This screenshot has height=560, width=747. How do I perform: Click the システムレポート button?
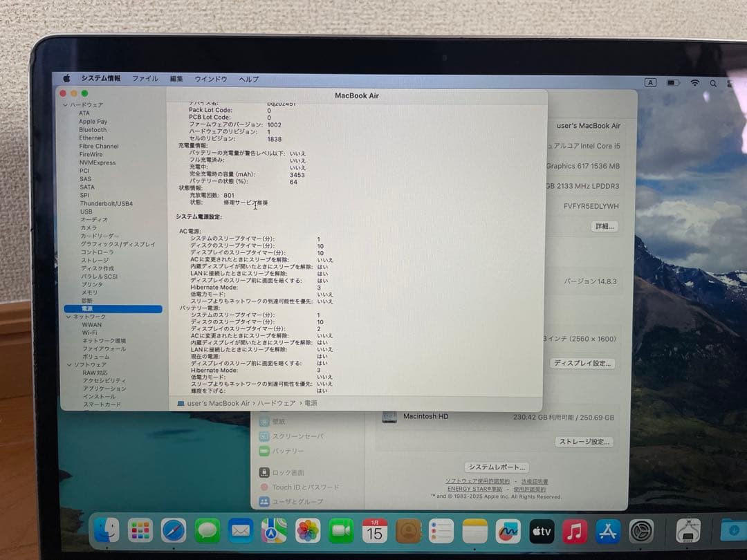(x=497, y=467)
